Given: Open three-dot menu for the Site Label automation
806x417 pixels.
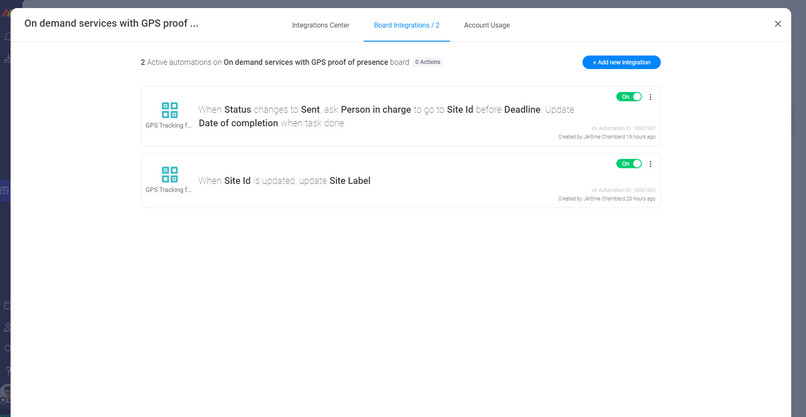Looking at the screenshot, I should [650, 164].
